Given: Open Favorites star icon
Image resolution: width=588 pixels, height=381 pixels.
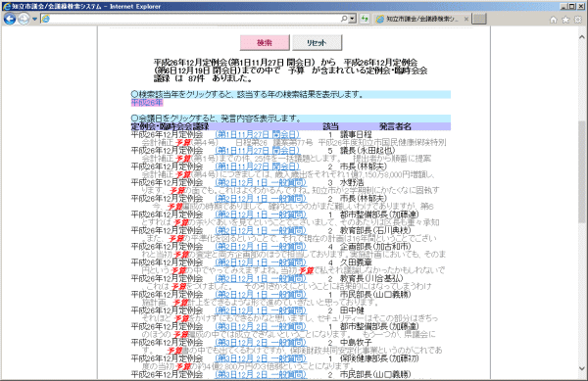Looking at the screenshot, I should [x=565, y=20].
